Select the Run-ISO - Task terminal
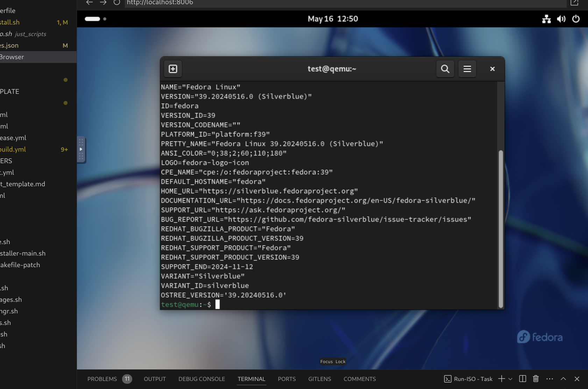Viewport: 588px width, 389px height. 468,379
